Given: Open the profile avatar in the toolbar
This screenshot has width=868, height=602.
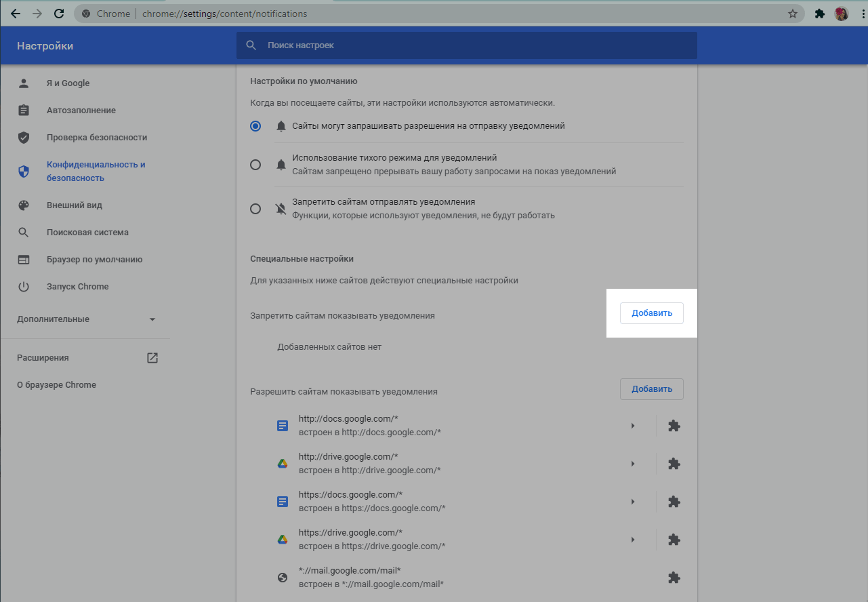Looking at the screenshot, I should 842,14.
